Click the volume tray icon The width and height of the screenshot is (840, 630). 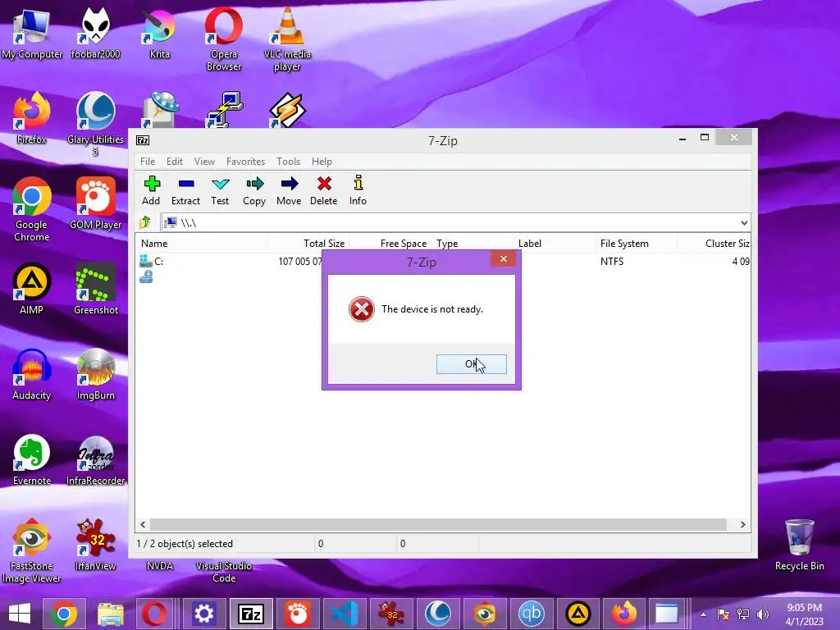click(x=763, y=614)
